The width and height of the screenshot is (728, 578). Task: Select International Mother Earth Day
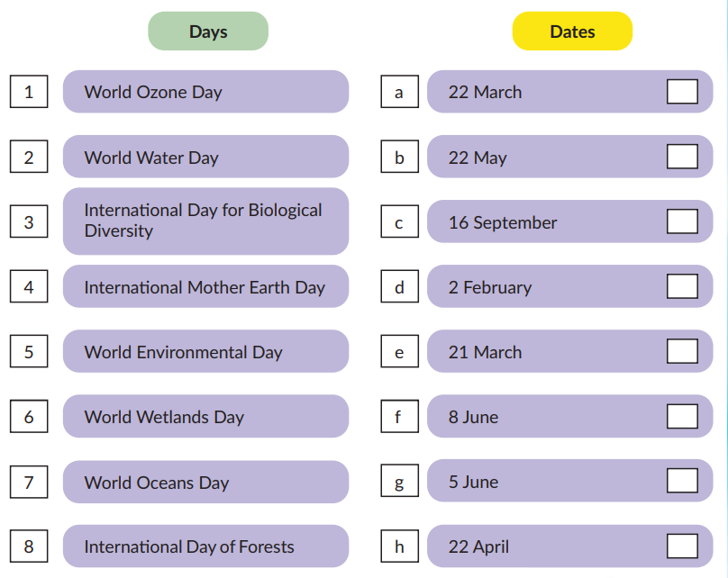[x=205, y=287]
